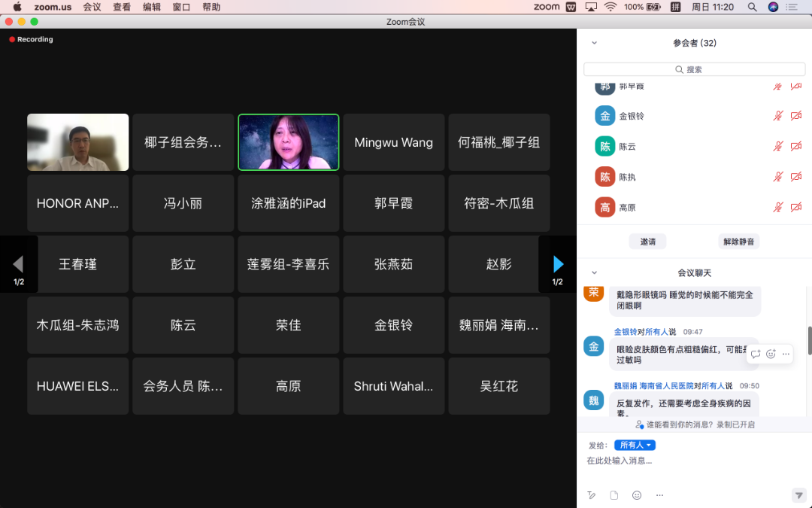
Task: Open more options ellipsis in chat toolbar
Action: [x=659, y=495]
